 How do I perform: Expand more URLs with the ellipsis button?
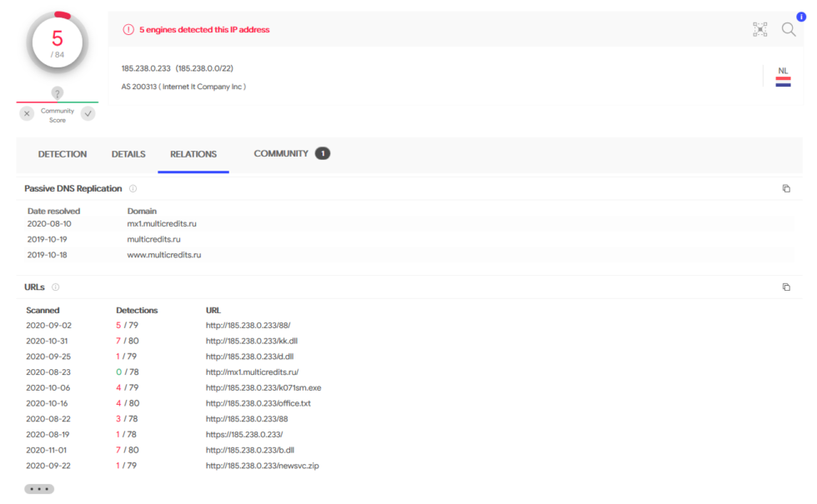(x=39, y=489)
